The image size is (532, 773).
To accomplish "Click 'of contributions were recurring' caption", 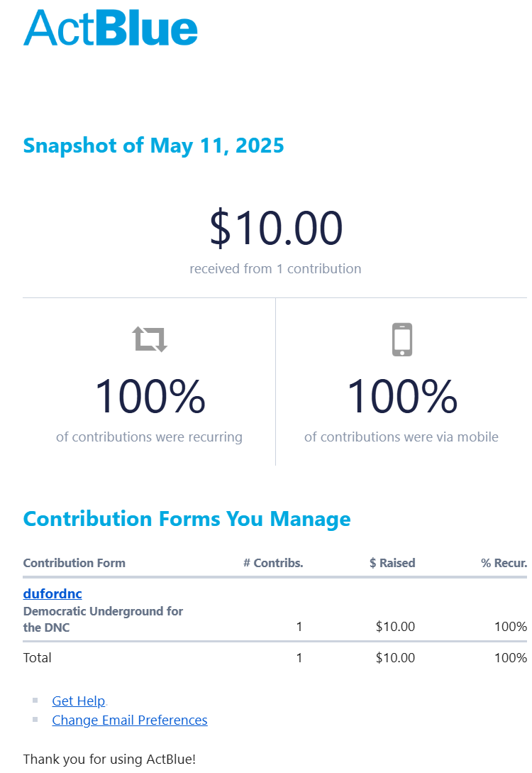I will 149,437.
